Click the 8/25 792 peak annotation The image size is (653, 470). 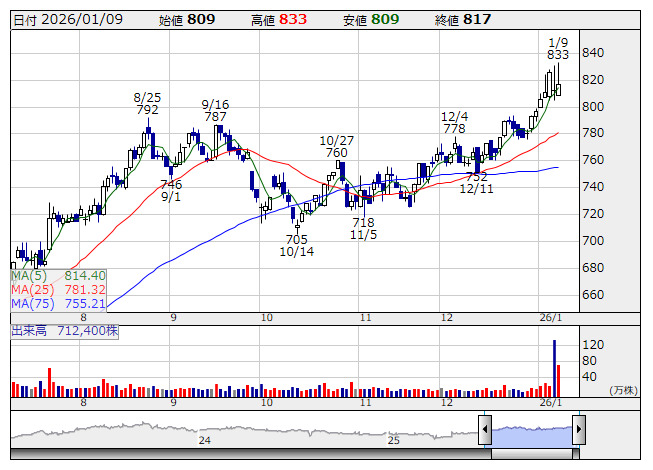tap(147, 104)
